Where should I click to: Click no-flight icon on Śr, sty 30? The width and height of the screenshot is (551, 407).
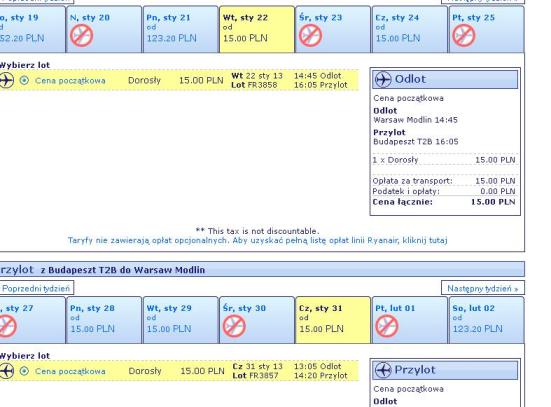pos(234,326)
